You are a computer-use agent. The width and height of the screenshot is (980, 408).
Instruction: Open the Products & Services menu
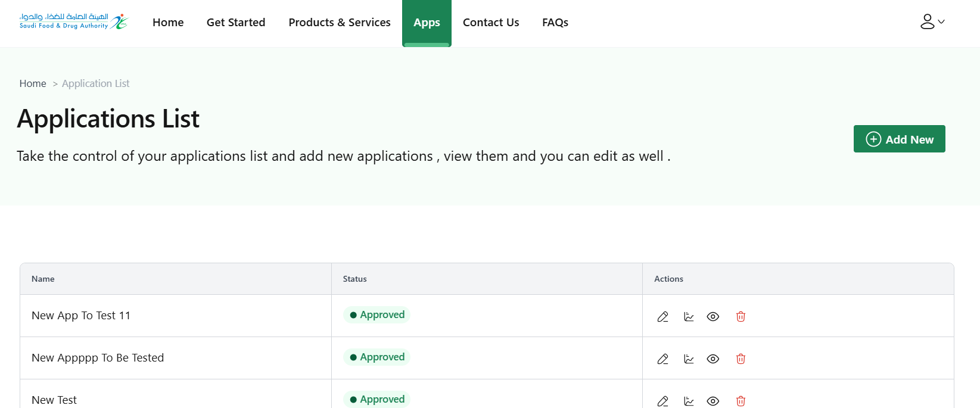click(340, 23)
